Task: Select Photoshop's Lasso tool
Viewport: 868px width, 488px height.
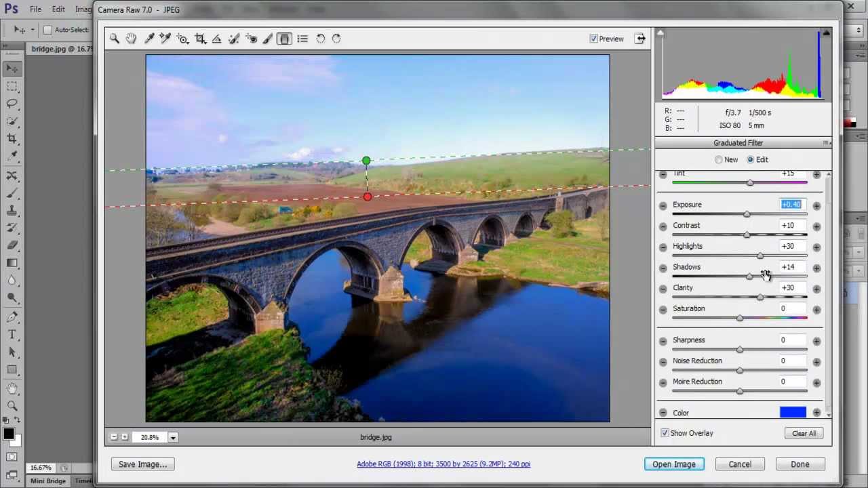Action: 12,104
